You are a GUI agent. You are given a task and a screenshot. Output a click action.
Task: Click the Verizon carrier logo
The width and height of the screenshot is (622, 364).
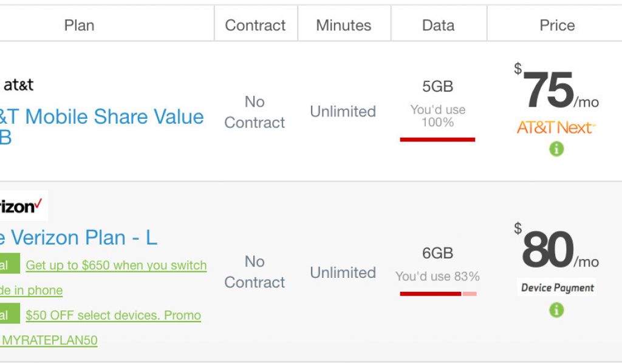[22, 207]
